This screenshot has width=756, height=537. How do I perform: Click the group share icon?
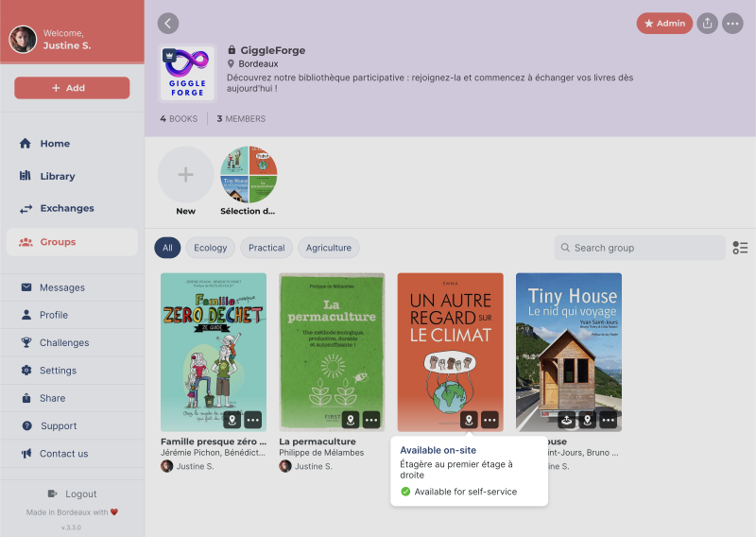pos(707,24)
